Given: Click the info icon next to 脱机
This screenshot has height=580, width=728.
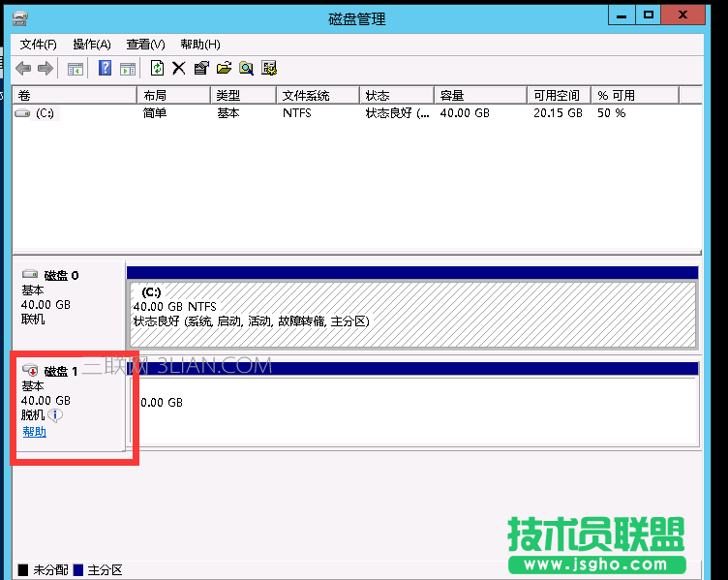Looking at the screenshot, I should (x=55, y=415).
